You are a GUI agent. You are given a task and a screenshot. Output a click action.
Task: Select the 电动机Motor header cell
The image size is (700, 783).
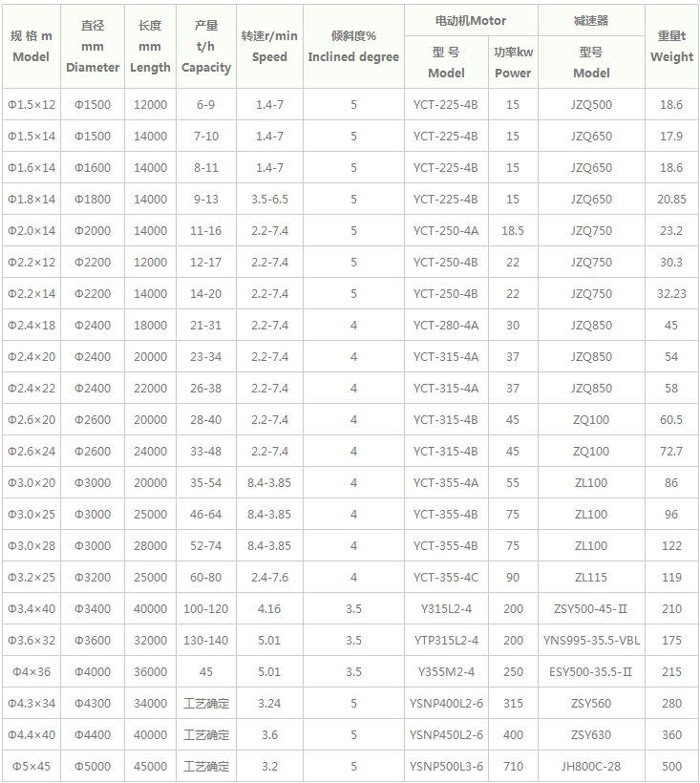(469, 20)
